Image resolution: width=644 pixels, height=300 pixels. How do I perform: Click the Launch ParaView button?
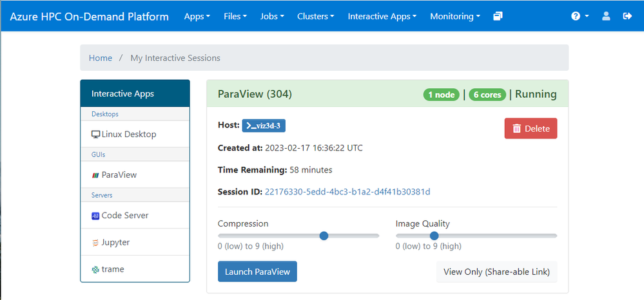(x=257, y=272)
